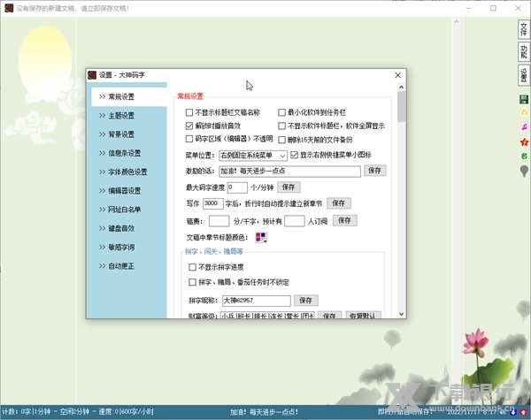Save the 最大码字速度 value

point(289,187)
